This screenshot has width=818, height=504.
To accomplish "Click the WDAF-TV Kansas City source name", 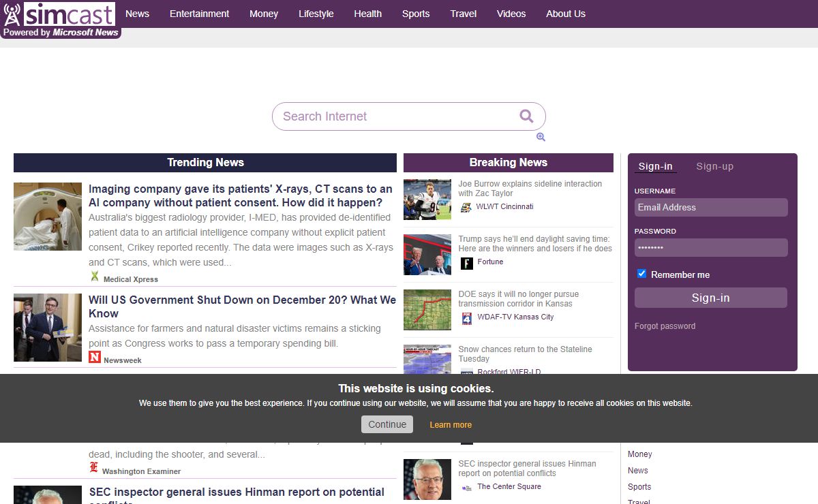I will pyautogui.click(x=515, y=317).
